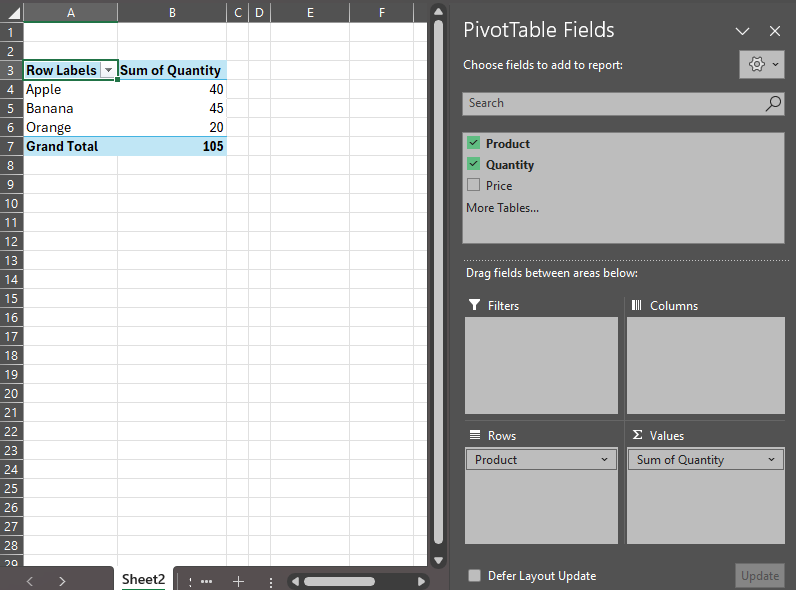Add a new sheet with the plus icon
The image size is (796, 590).
pos(238,581)
